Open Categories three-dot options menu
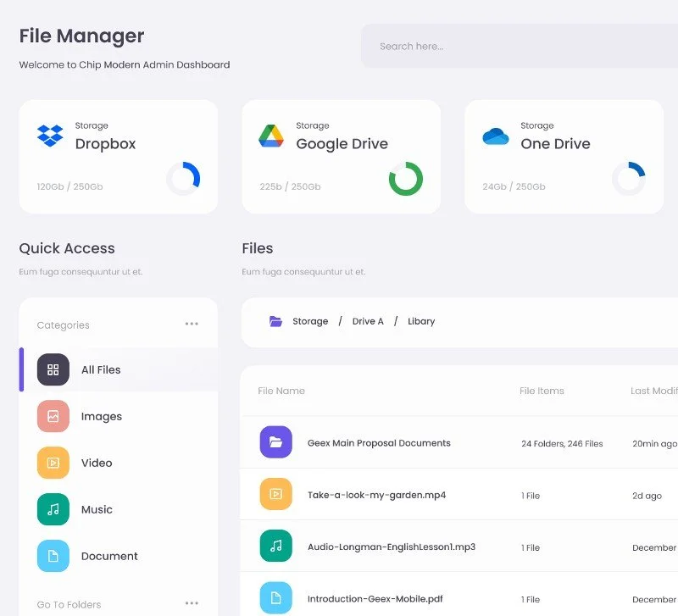678x616 pixels. coord(192,325)
